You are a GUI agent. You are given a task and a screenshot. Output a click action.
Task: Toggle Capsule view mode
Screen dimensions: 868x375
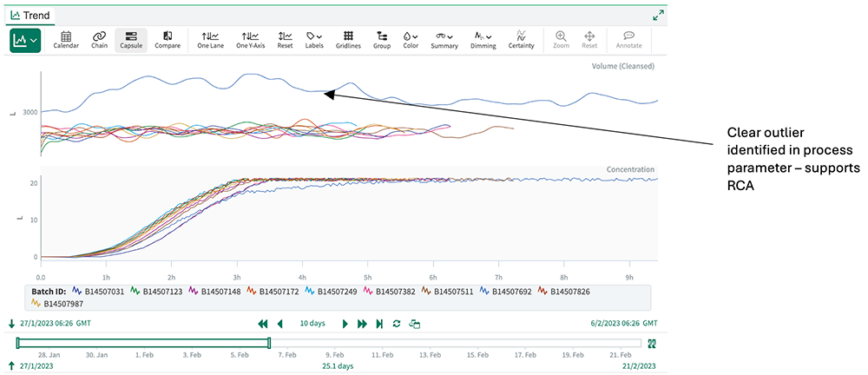(x=131, y=41)
